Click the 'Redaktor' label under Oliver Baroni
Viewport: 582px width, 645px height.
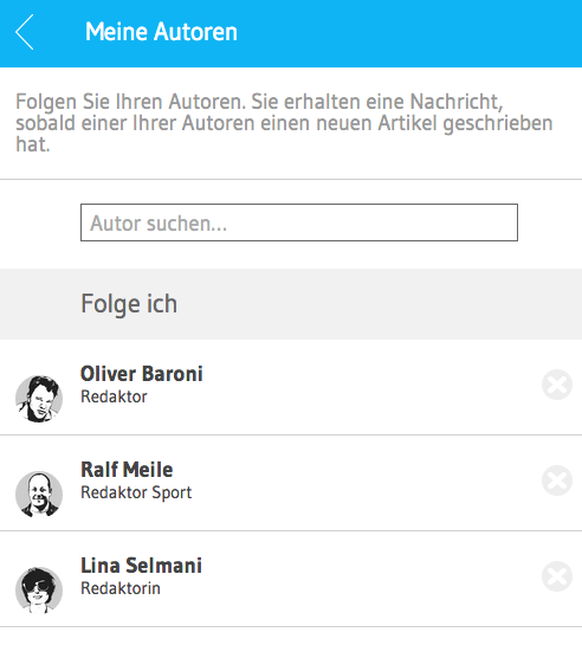pyautogui.click(x=114, y=397)
